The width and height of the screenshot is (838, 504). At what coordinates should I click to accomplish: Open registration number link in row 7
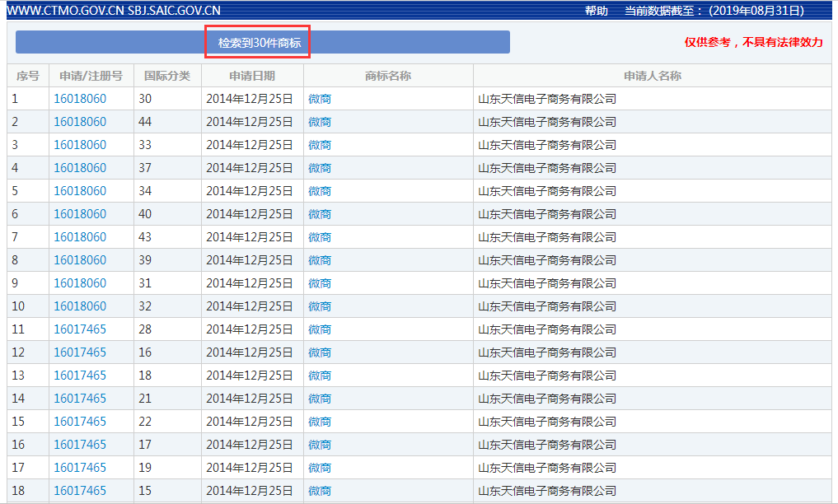click(x=80, y=237)
